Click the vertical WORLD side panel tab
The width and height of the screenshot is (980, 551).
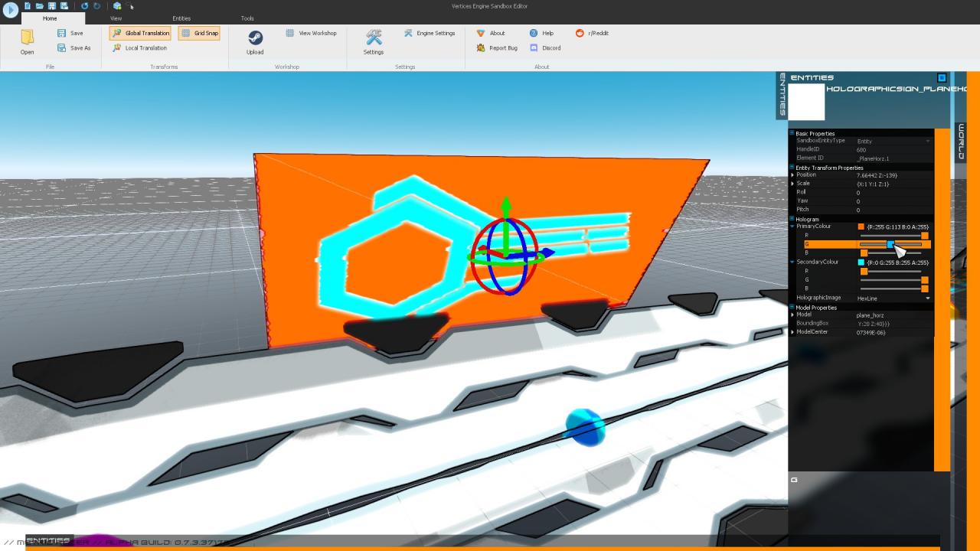click(961, 142)
